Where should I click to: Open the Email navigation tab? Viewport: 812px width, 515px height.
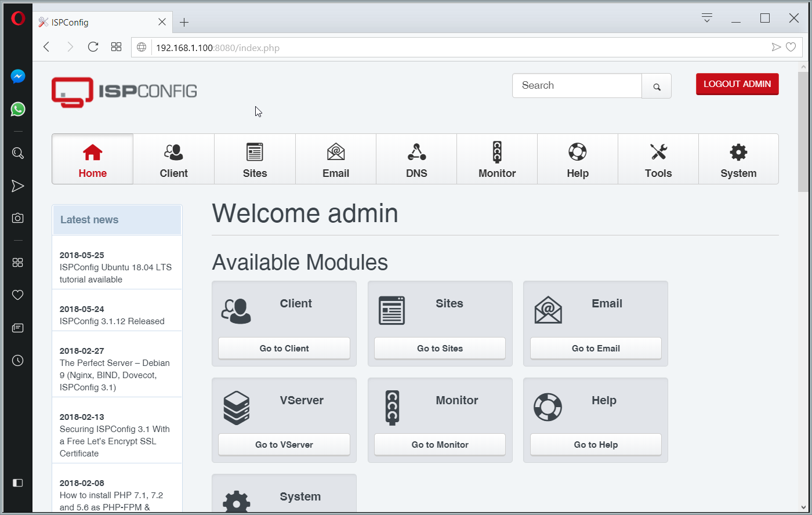(336, 159)
